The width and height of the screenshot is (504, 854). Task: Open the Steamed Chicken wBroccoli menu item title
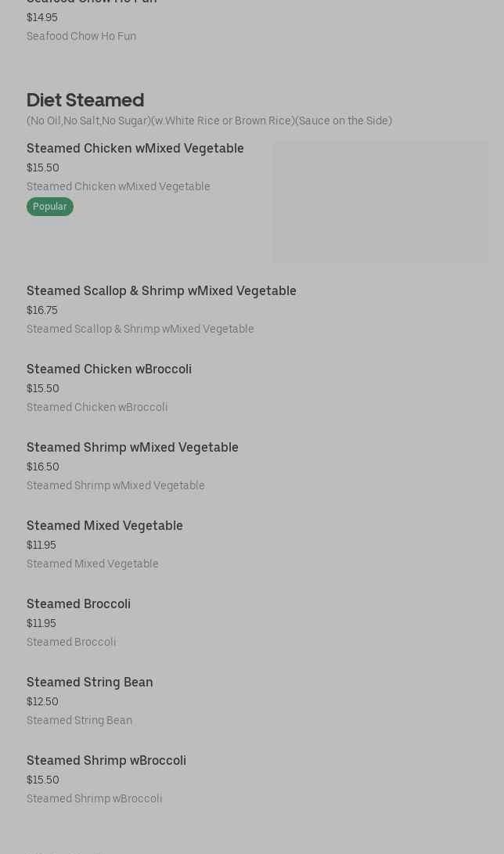109,369
